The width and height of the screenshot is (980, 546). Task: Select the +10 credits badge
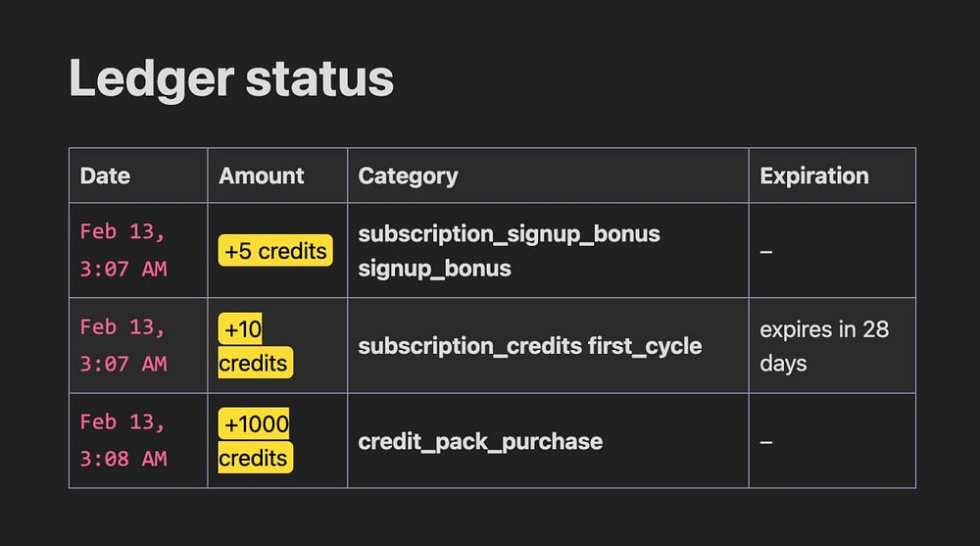point(254,347)
